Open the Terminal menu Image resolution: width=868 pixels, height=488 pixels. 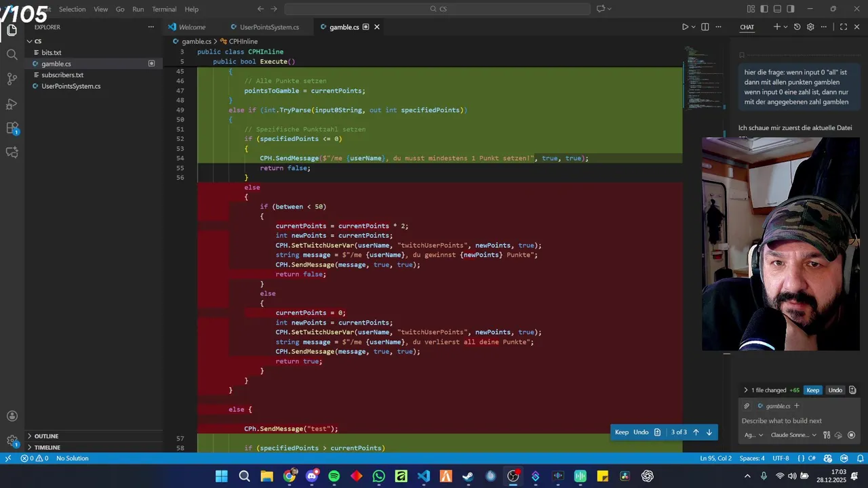pos(163,9)
